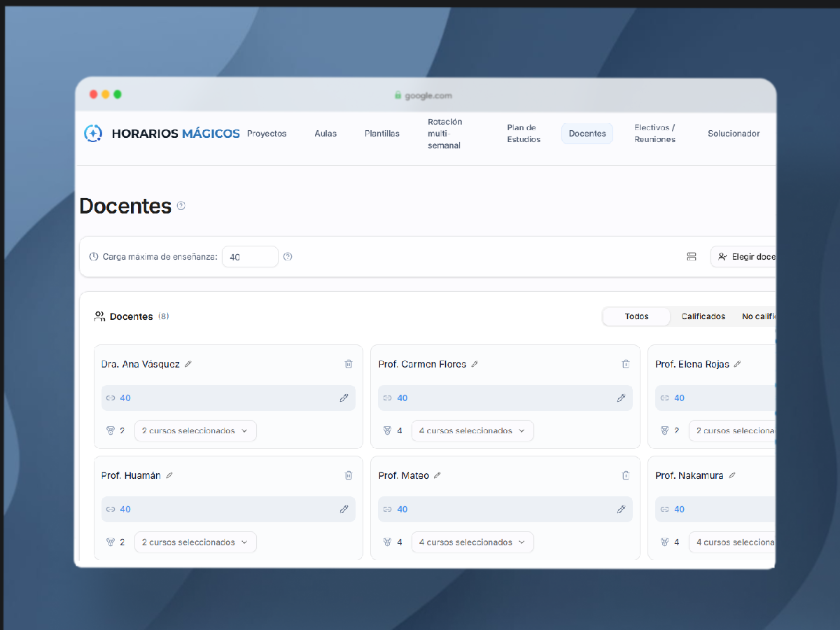Select the Todos filter option
The height and width of the screenshot is (630, 840).
pyautogui.click(x=637, y=316)
